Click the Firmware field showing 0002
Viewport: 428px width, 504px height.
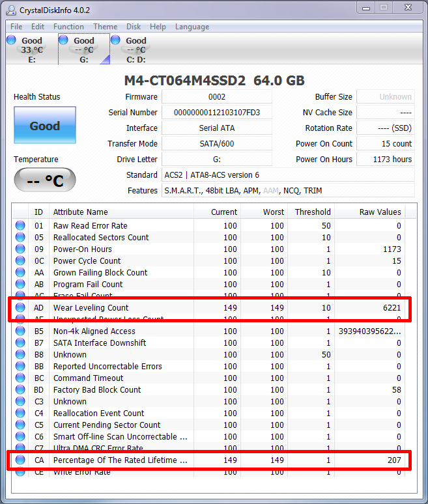(217, 97)
